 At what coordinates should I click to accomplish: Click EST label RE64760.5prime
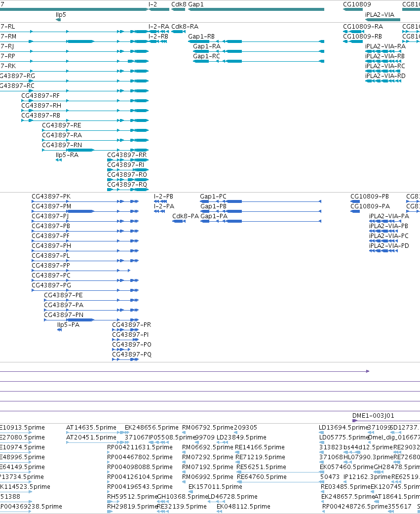[262, 476]
